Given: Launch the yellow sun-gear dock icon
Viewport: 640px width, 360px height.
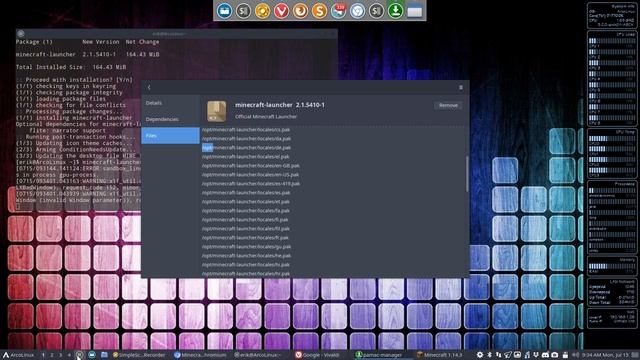Looking at the screenshot, I should (x=262, y=11).
